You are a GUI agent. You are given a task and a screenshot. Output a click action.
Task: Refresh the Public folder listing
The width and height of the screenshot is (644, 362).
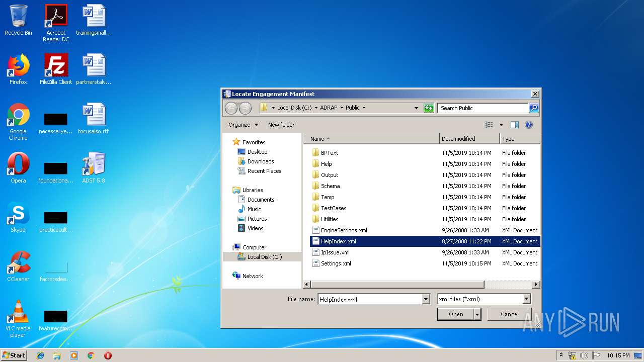tap(429, 108)
